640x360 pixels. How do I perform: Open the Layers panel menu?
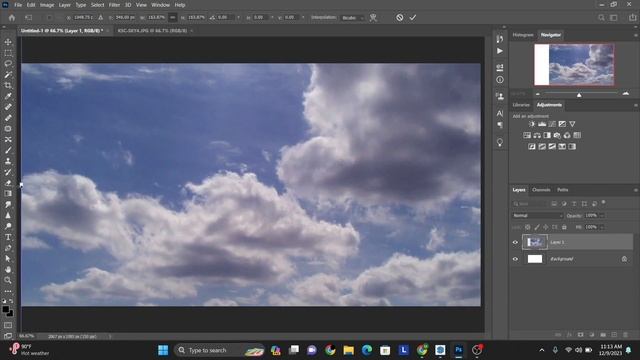point(636,190)
